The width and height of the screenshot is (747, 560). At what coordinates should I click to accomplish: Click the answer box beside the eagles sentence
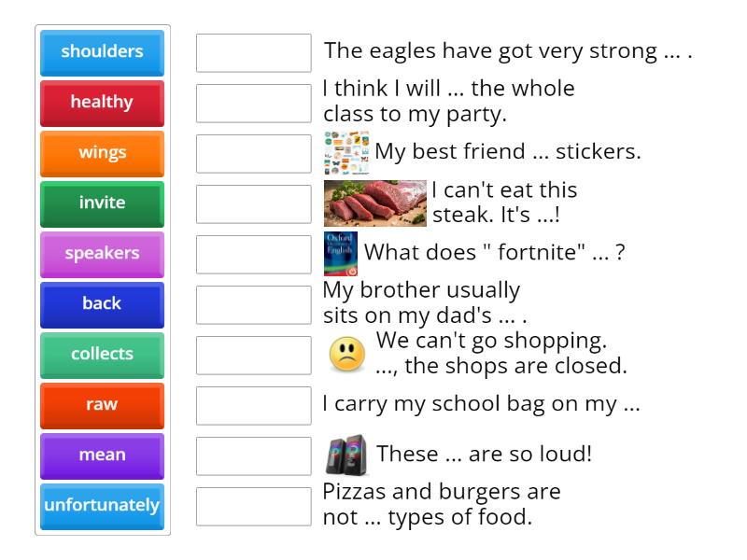[254, 53]
